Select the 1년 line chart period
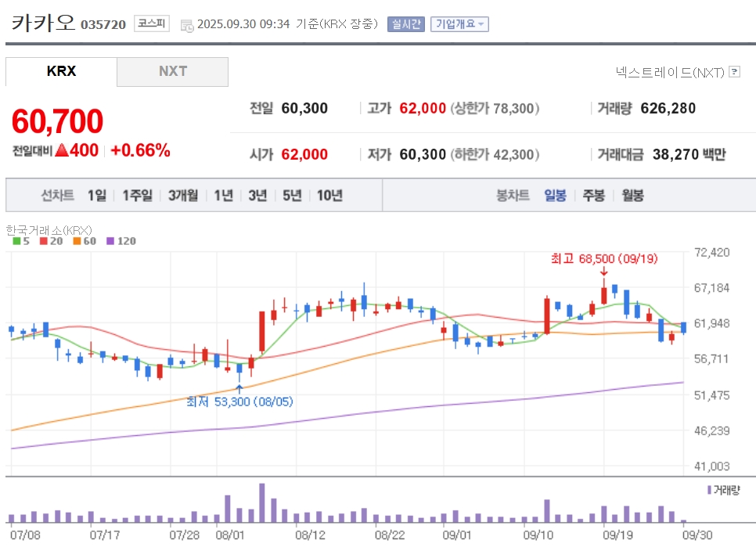 coord(223,196)
